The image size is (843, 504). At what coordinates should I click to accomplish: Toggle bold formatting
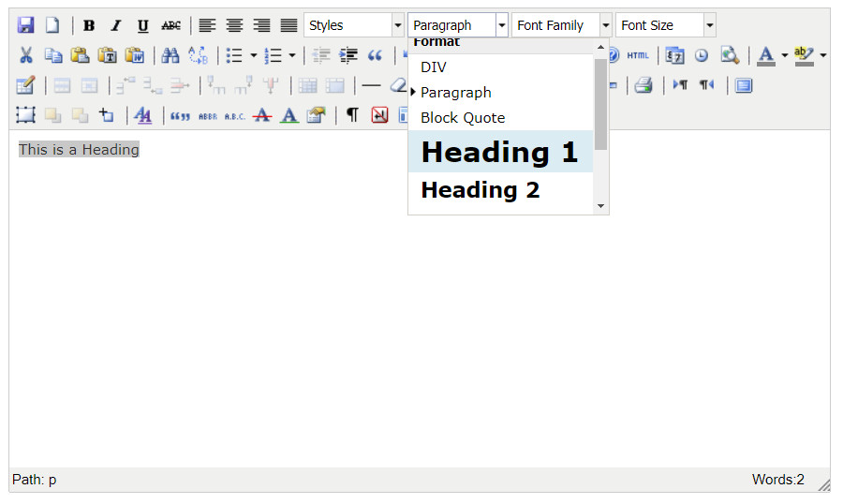89,25
